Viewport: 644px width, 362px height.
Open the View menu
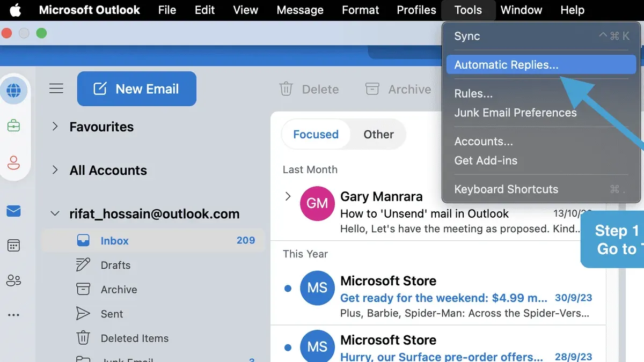246,10
